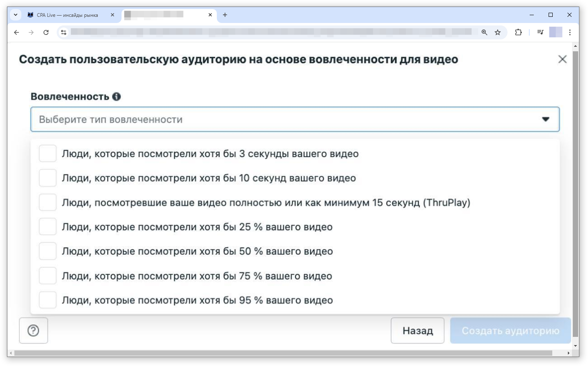Click the zoom magnifier icon in address bar
The height and width of the screenshot is (366, 588).
(x=485, y=32)
